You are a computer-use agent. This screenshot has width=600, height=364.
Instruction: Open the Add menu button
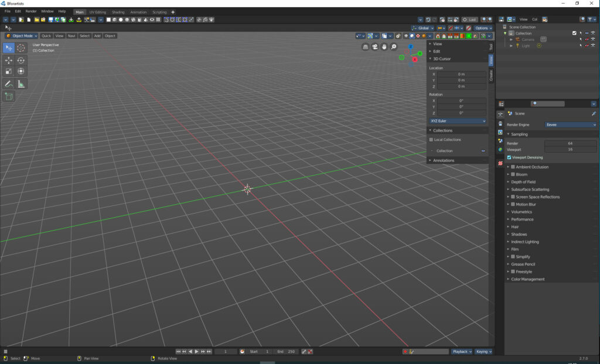click(97, 36)
